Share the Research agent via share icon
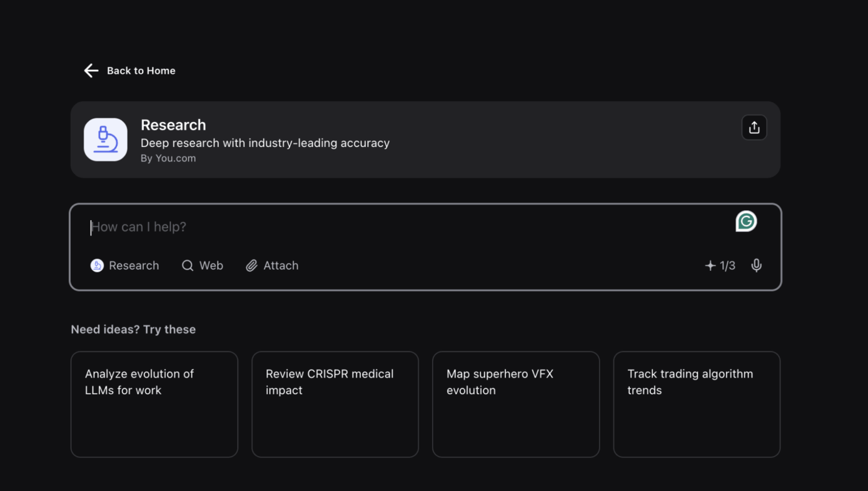This screenshot has width=868, height=491. click(x=754, y=128)
